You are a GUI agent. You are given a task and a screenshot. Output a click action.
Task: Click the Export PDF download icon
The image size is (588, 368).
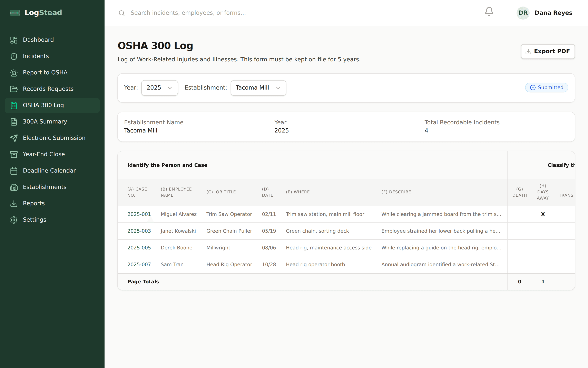pos(528,51)
